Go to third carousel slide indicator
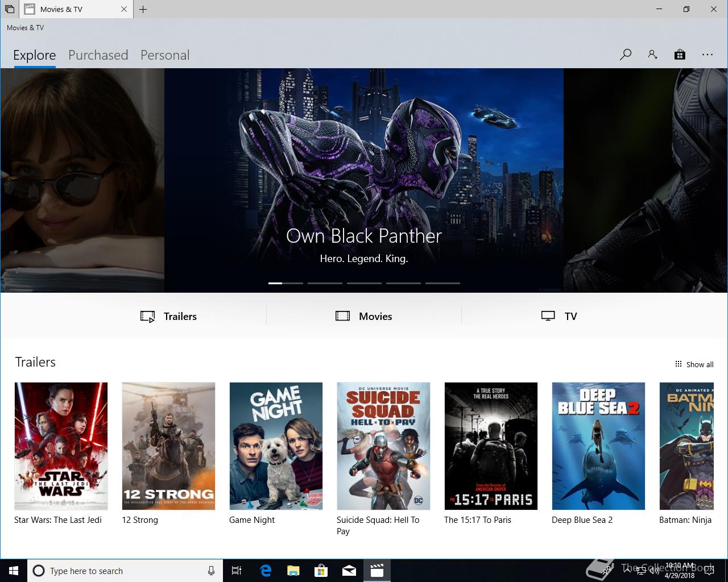This screenshot has height=582, width=728. click(x=364, y=283)
